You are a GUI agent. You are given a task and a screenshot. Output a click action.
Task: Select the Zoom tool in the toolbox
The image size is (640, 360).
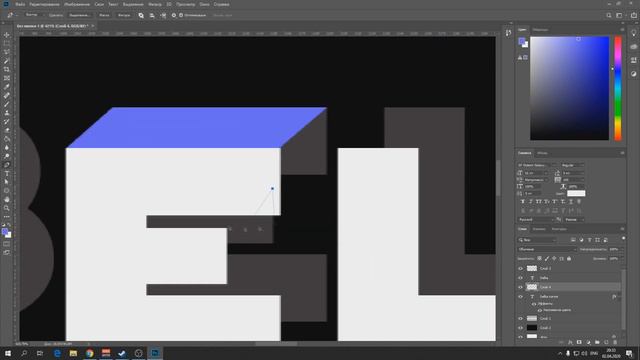point(7,208)
